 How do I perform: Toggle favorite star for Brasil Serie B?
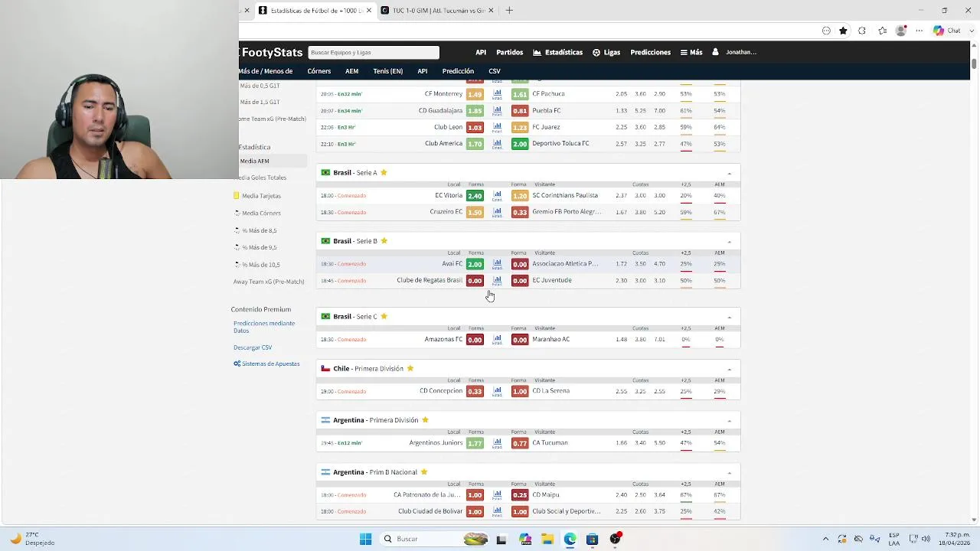[x=384, y=241]
